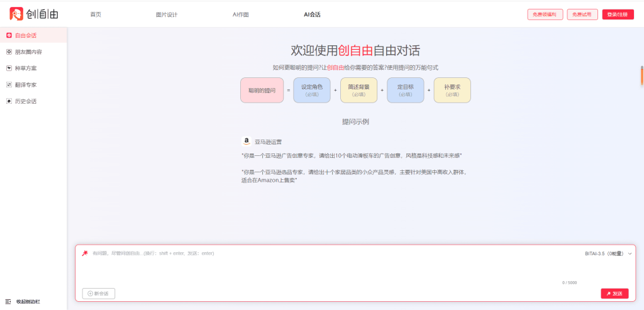Select 朋友圈内容 sidebar icon
Image resolution: width=644 pixels, height=310 pixels.
pos(9,52)
